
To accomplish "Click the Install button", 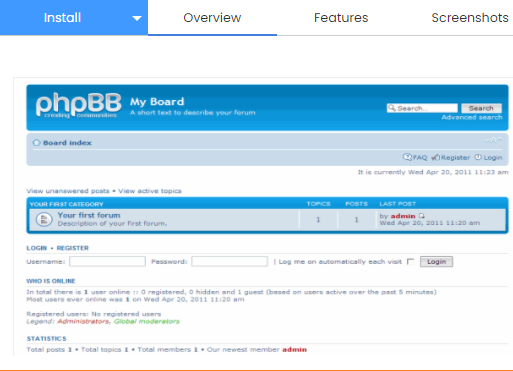I will click(62, 18).
